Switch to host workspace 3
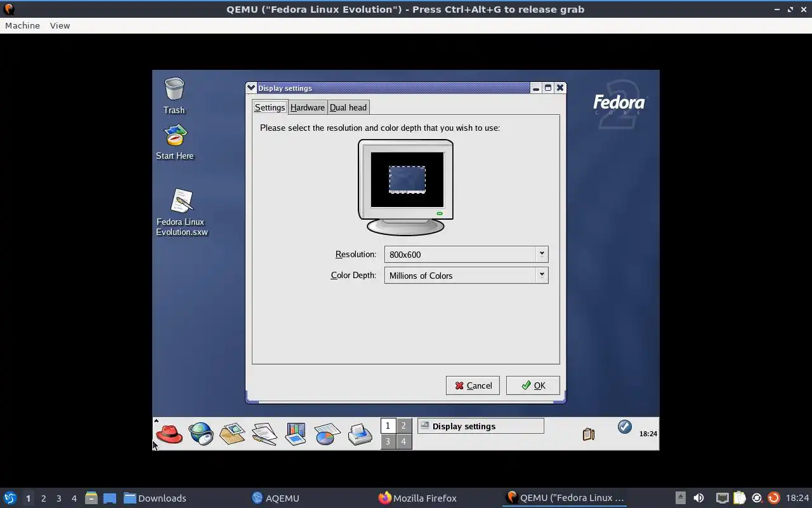 (x=58, y=498)
